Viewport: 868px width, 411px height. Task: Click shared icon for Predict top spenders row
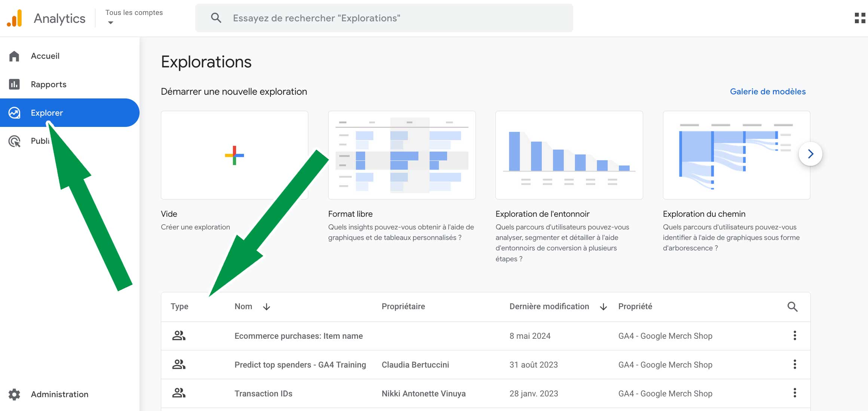pyautogui.click(x=179, y=364)
